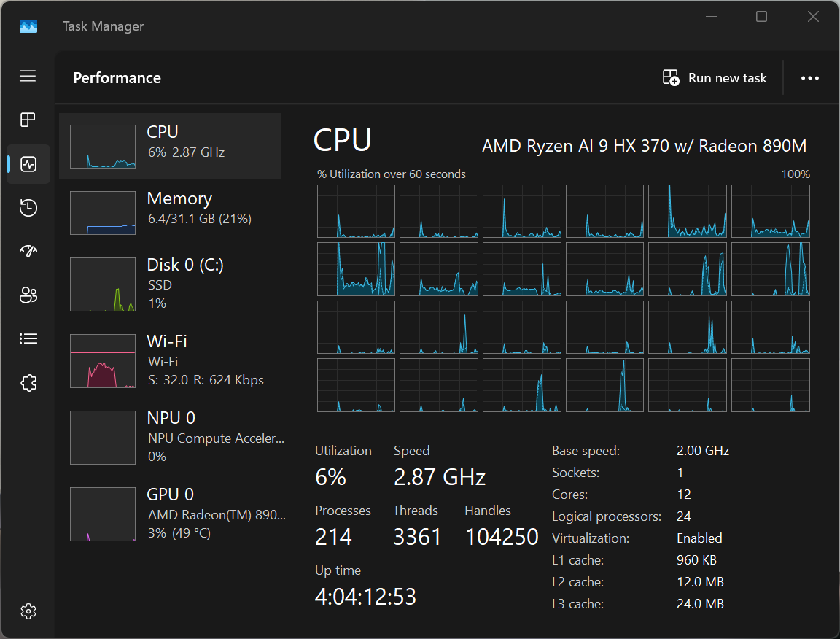840x639 pixels.
Task: Click the Run new task button
Action: 715,78
